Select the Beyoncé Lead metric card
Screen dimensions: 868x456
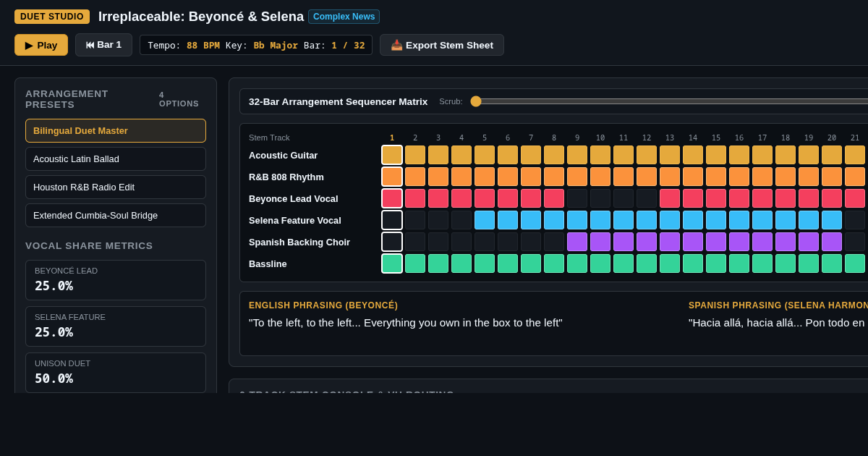coord(116,280)
